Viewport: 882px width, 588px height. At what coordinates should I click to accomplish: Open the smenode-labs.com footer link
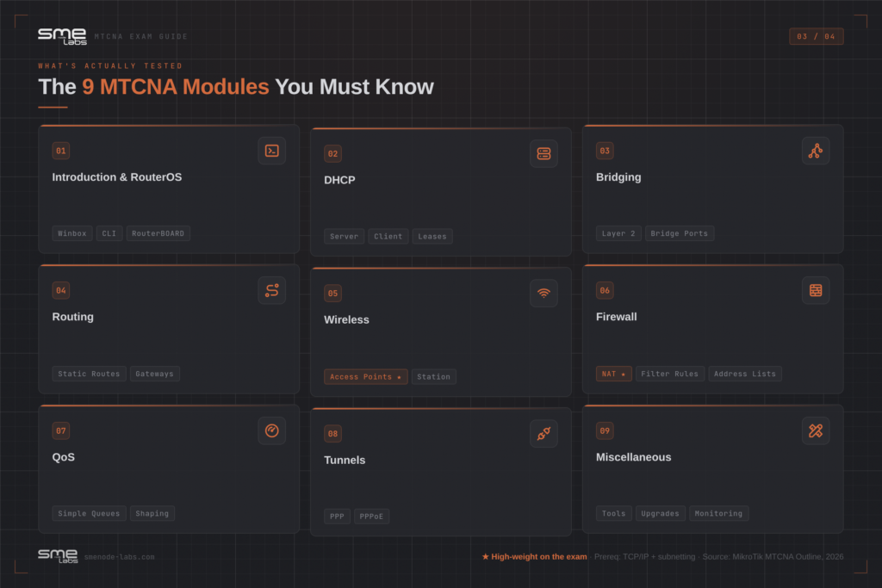tap(119, 557)
